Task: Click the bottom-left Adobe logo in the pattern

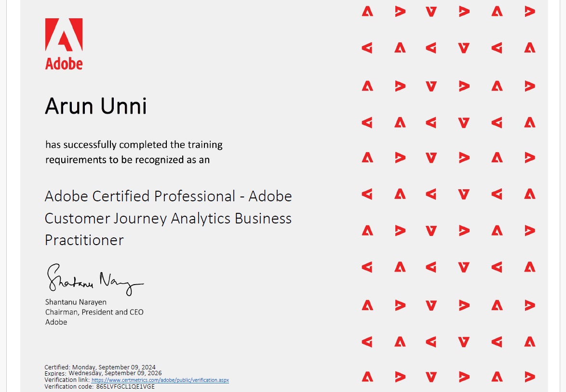Action: 367,377
